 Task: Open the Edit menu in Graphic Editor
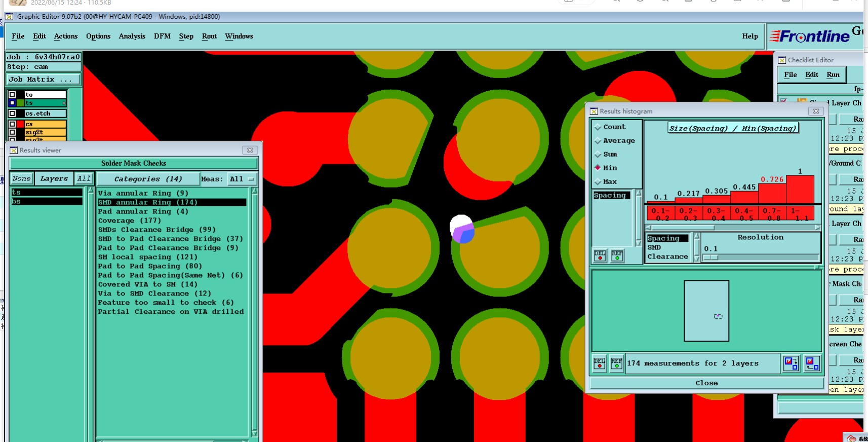[x=40, y=36]
